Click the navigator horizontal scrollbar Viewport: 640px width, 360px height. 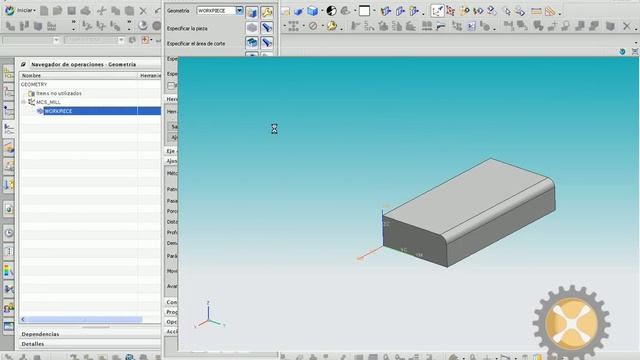(85, 319)
